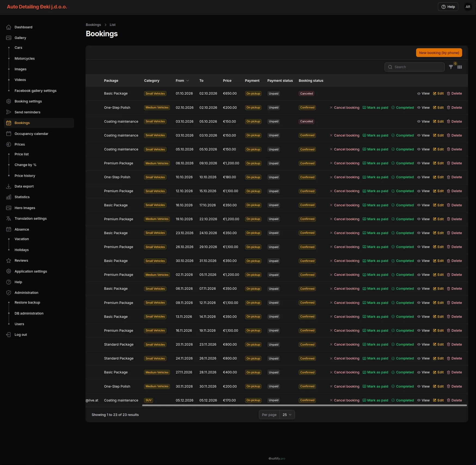
Task: Click Medium Vehicles badge on 27.11.2026 row
Action: click(x=157, y=373)
